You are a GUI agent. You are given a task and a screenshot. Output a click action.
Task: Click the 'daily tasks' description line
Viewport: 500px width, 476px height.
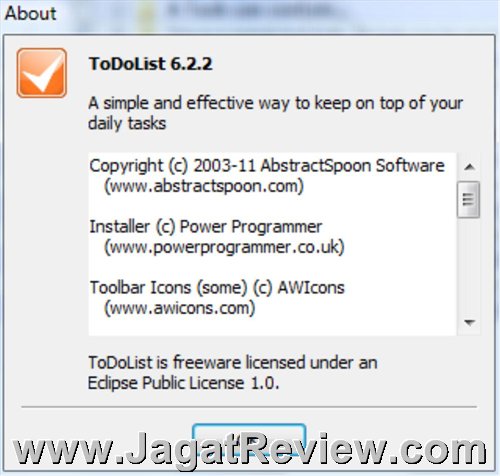[x=127, y=123]
